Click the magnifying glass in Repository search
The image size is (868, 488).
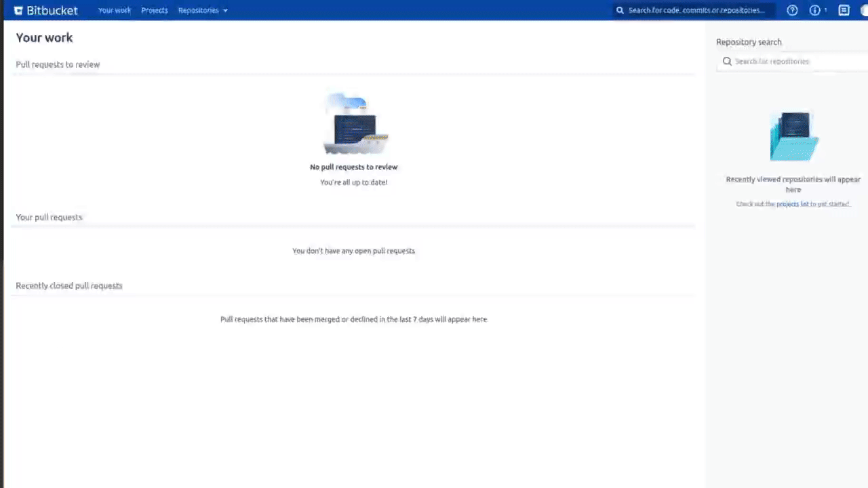[x=727, y=61]
